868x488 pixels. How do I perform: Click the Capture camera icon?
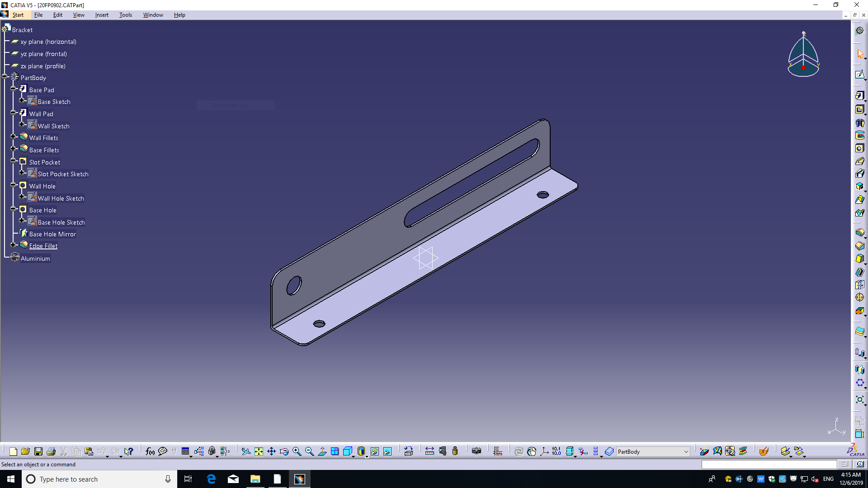coord(476,451)
